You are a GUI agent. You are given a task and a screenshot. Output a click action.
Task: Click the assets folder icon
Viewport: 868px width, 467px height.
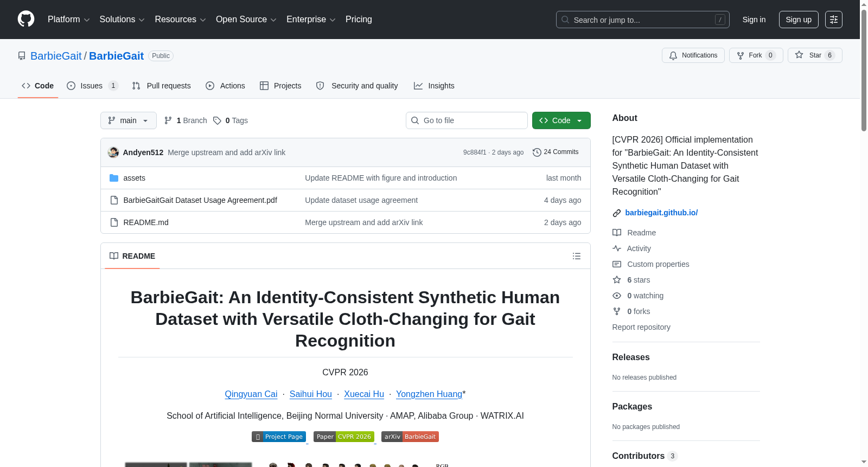(x=114, y=178)
